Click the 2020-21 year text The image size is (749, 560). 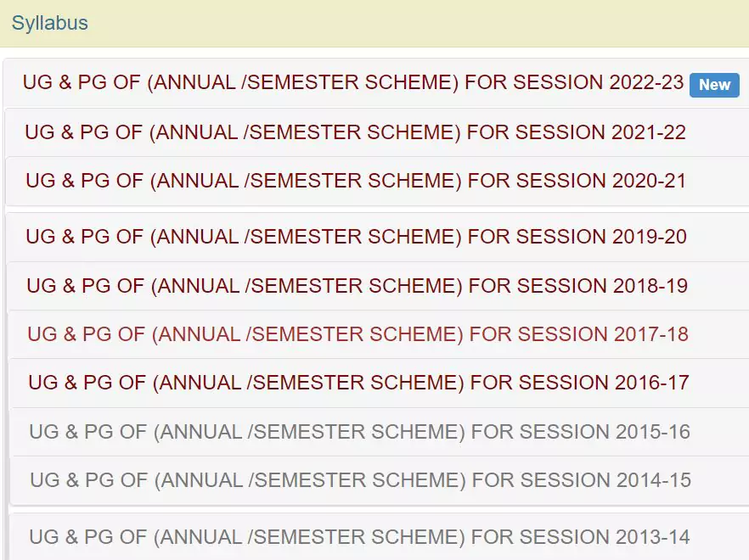[x=649, y=181]
